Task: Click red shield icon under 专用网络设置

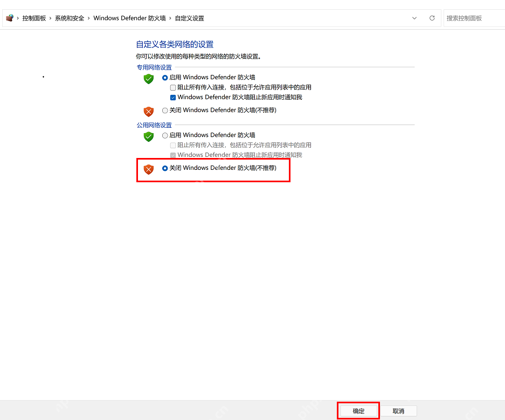Action: pos(148,112)
